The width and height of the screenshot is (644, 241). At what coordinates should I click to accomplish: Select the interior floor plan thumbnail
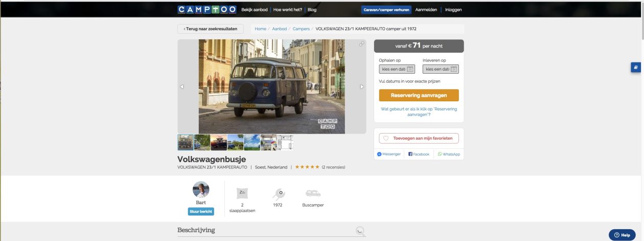click(x=285, y=142)
